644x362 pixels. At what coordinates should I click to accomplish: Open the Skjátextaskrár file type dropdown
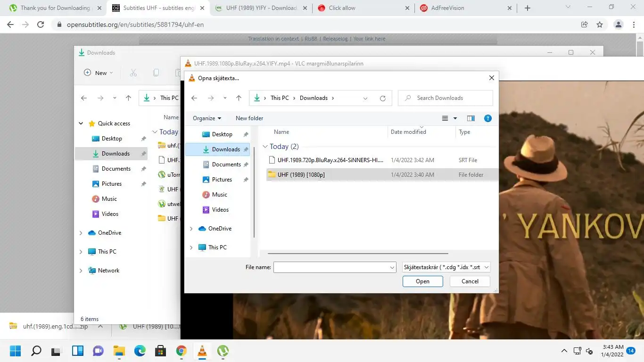[x=446, y=267]
